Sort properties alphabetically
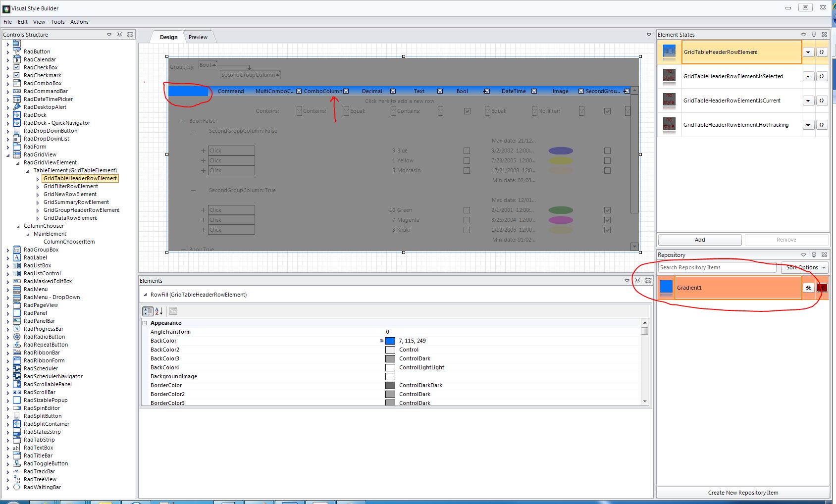 pyautogui.click(x=159, y=311)
